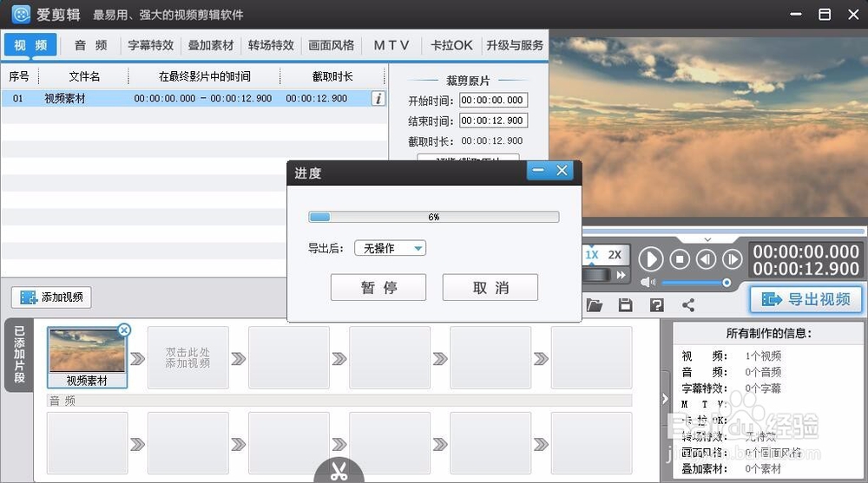Viewport: 868px width, 483px height.
Task: Open project folder icon
Action: pyautogui.click(x=594, y=305)
